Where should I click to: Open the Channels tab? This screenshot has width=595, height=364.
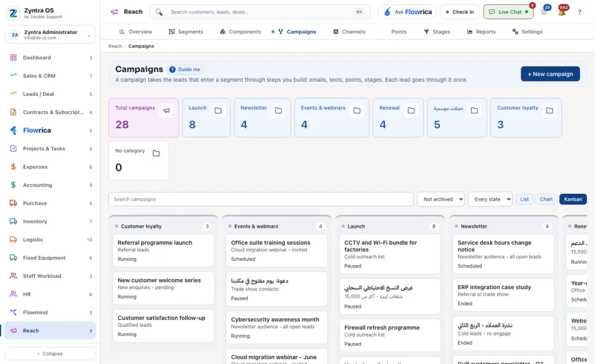[349, 32]
